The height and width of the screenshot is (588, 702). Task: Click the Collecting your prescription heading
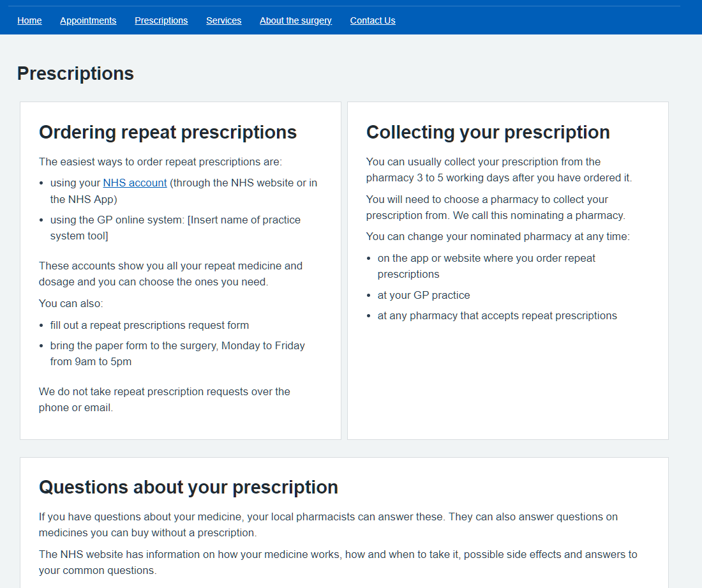pyautogui.click(x=488, y=132)
